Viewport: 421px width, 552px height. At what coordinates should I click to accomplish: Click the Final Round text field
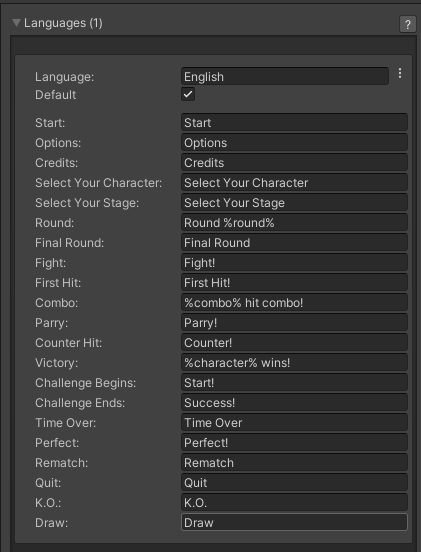click(x=294, y=243)
